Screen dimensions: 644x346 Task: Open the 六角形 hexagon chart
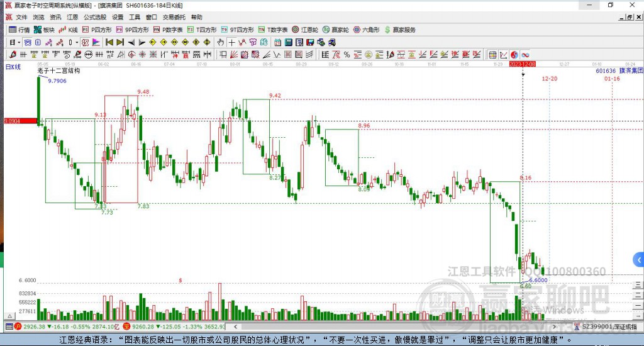click(x=367, y=30)
